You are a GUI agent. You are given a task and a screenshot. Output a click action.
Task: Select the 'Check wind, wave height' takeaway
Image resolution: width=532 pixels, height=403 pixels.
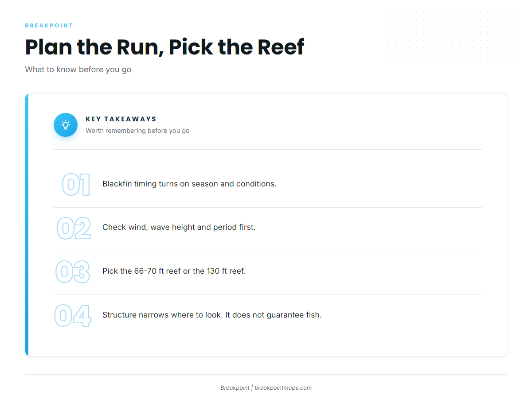point(179,227)
